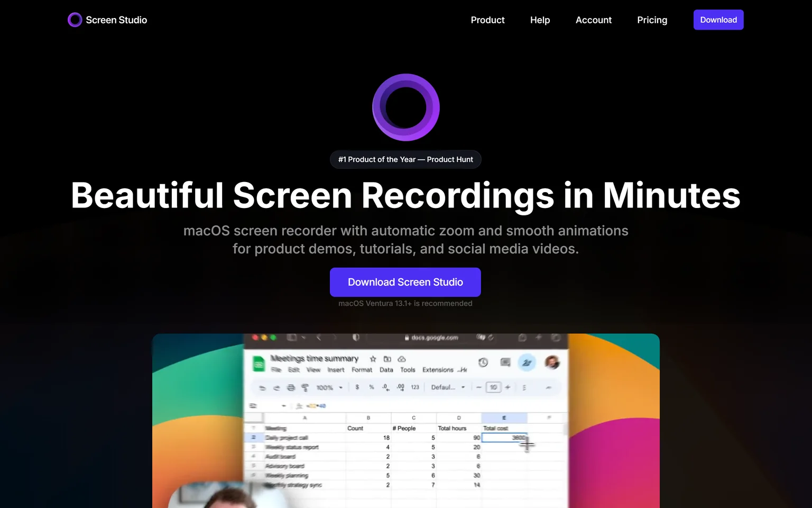The height and width of the screenshot is (508, 812).
Task: Open the Extensions menu in Sheets
Action: pyautogui.click(x=438, y=370)
